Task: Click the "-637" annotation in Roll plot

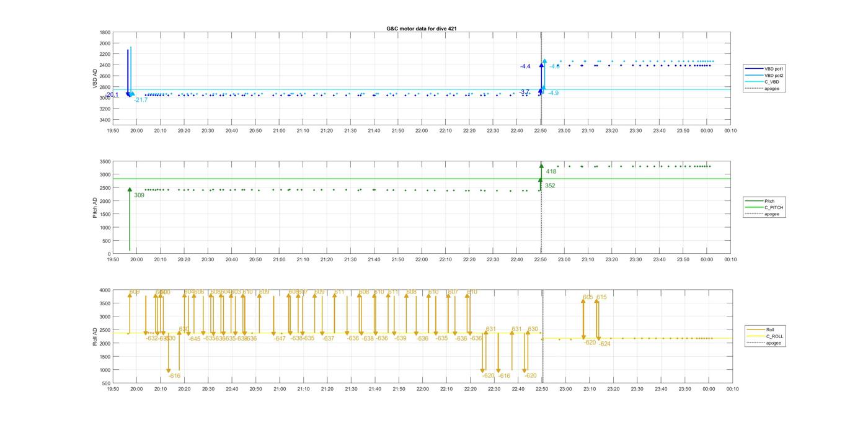Action: click(328, 339)
